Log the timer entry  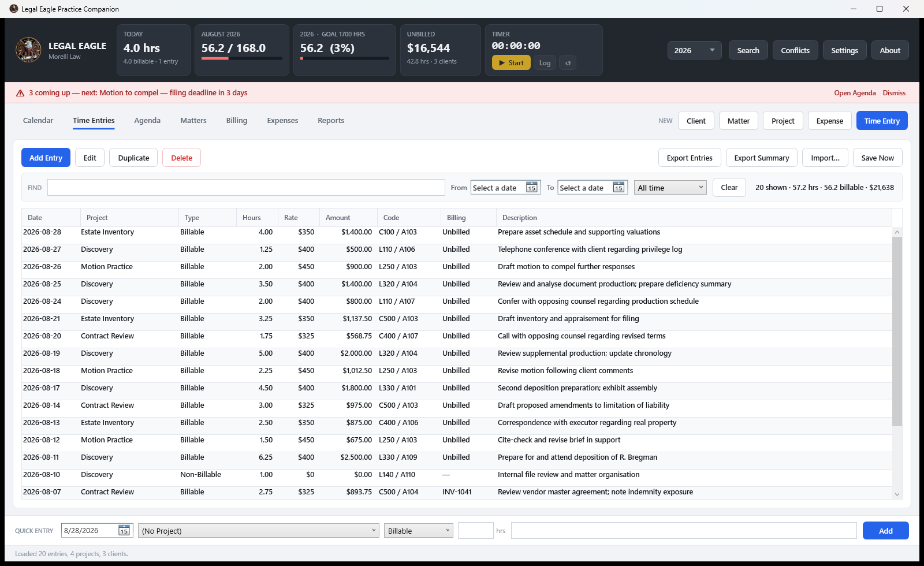click(x=545, y=63)
